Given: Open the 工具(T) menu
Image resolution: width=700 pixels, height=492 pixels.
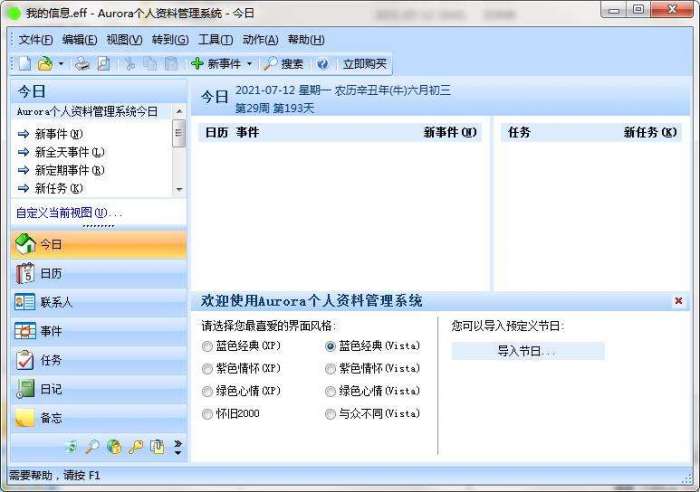Looking at the screenshot, I should coord(215,40).
